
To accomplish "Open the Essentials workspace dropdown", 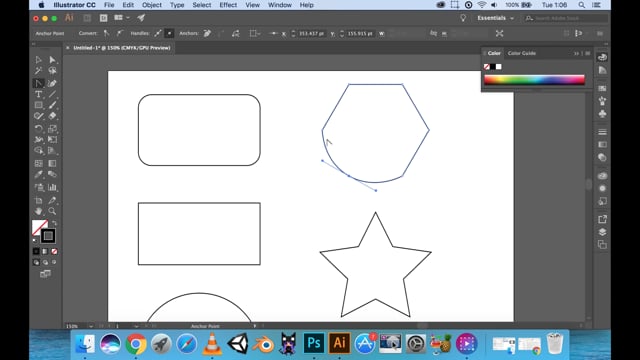I will point(496,18).
